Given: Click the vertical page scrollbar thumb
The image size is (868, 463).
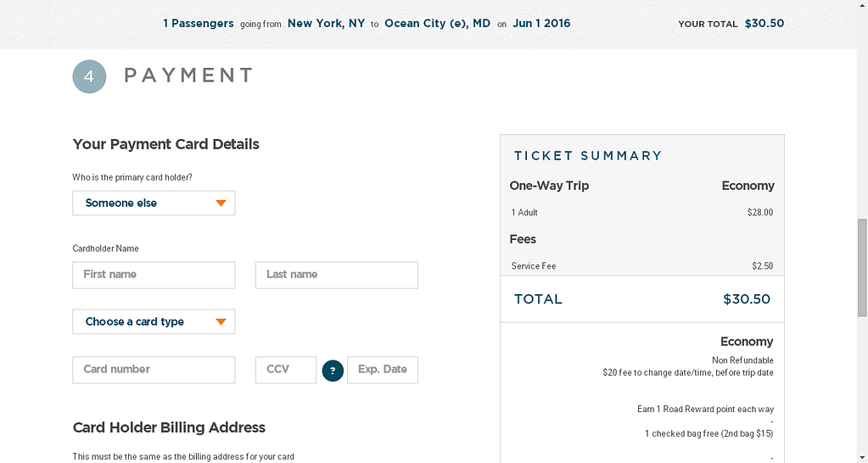Looking at the screenshot, I should coord(862,267).
